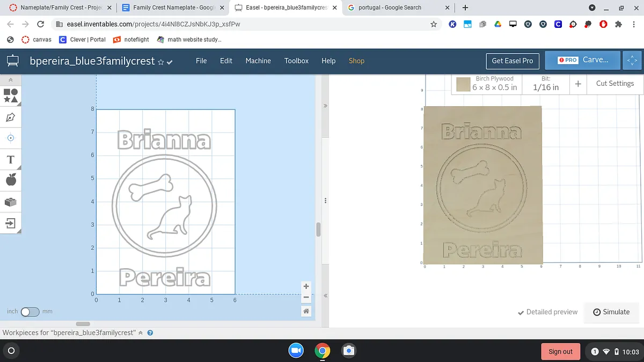Expand the Workpieces panel chevron
The width and height of the screenshot is (644, 362).
point(141,333)
